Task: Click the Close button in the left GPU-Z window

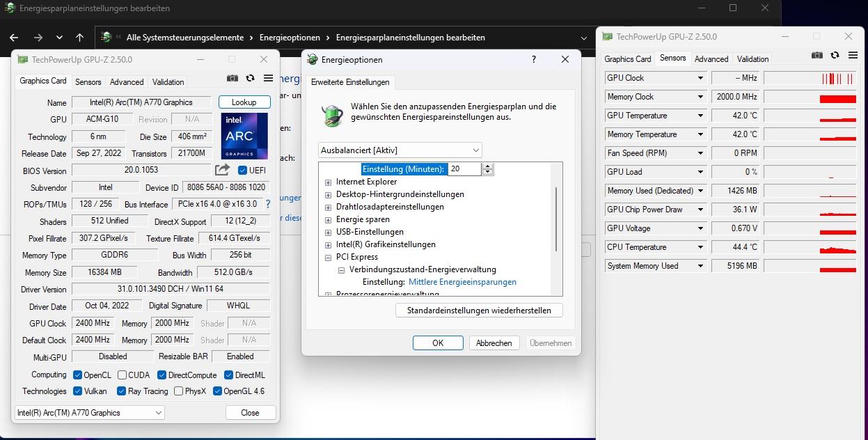Action: tap(250, 413)
